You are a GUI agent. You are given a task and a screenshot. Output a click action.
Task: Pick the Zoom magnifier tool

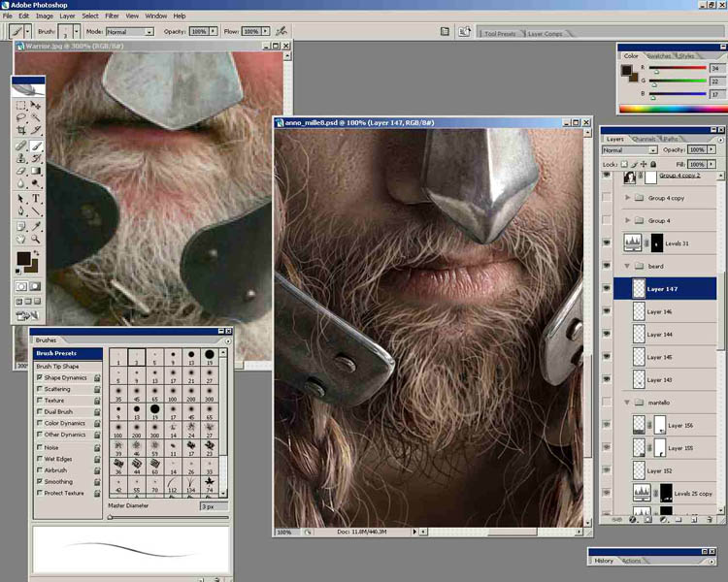pyautogui.click(x=36, y=238)
